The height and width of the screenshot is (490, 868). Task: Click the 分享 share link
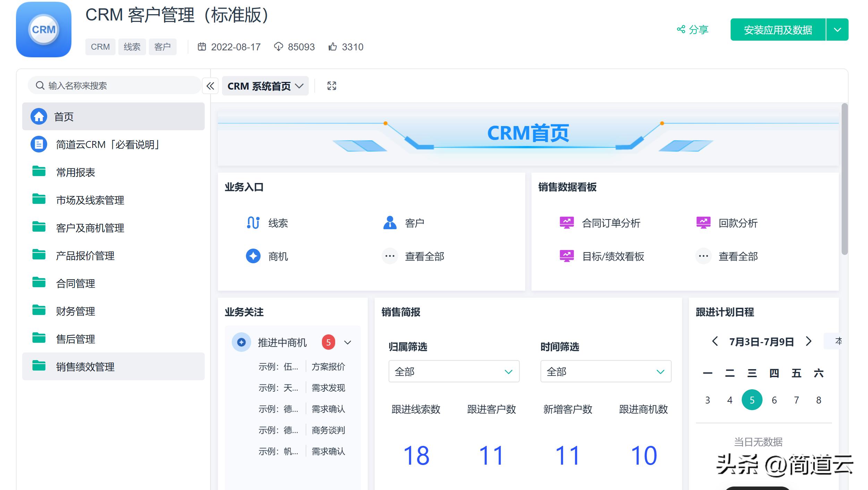coord(692,30)
